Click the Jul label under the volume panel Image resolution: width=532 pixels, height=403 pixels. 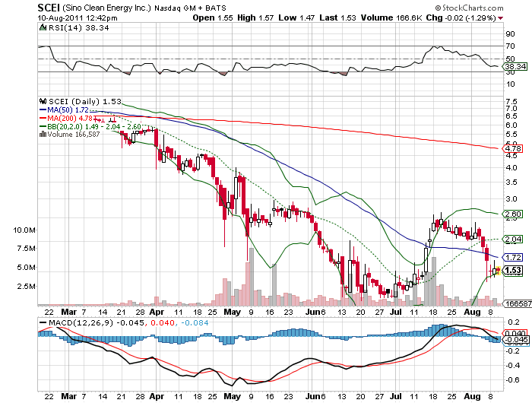tap(396, 312)
